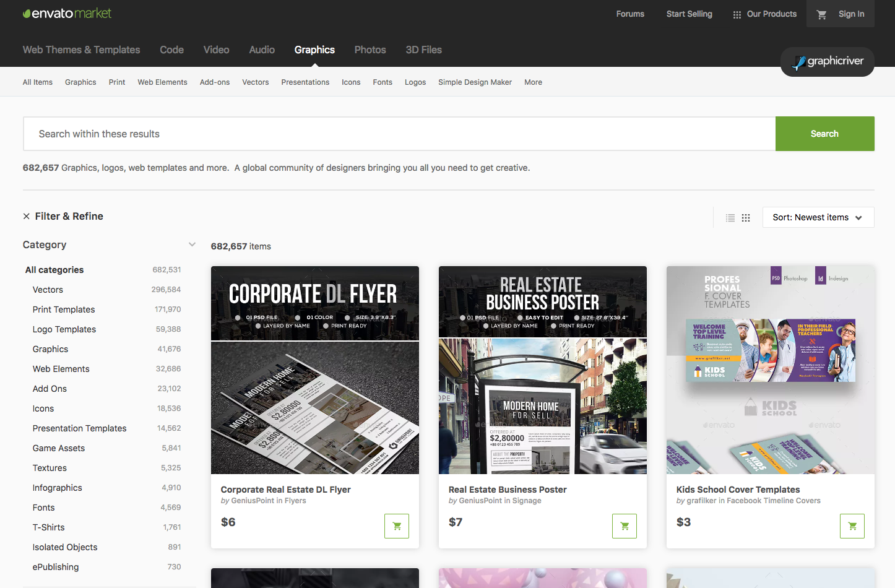Viewport: 895px width, 588px height.
Task: Filter by ePublishing category
Action: pos(56,567)
